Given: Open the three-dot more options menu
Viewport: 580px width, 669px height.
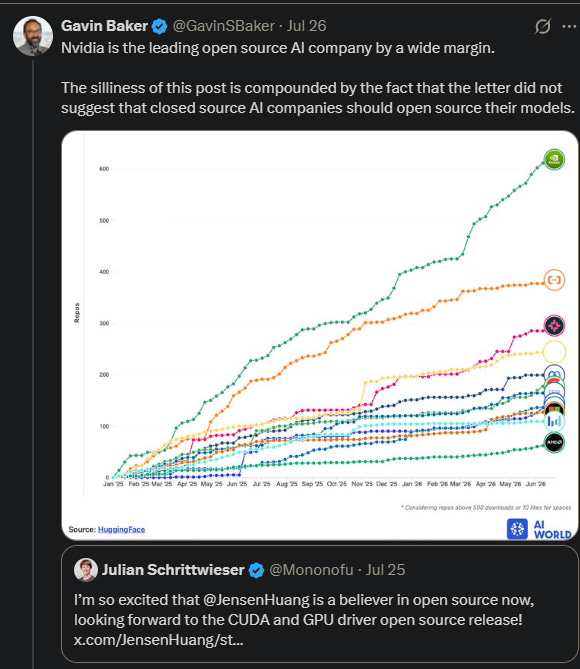Looking at the screenshot, I should (569, 26).
